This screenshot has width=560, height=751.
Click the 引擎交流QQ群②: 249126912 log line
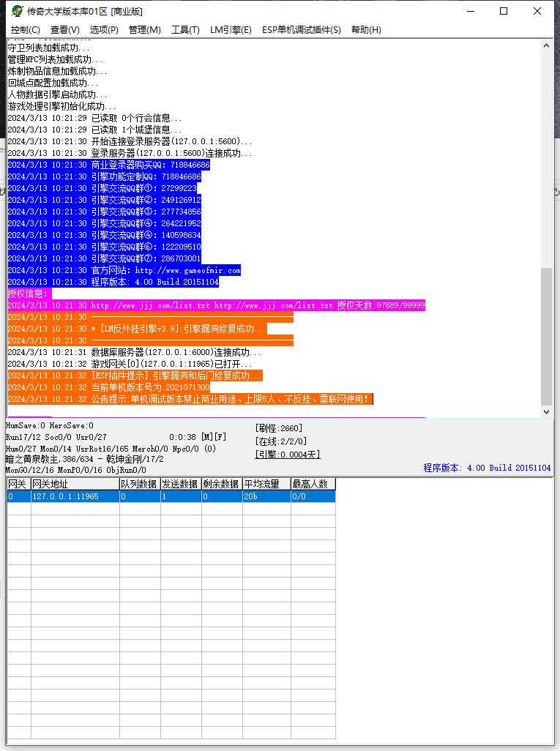pos(105,201)
